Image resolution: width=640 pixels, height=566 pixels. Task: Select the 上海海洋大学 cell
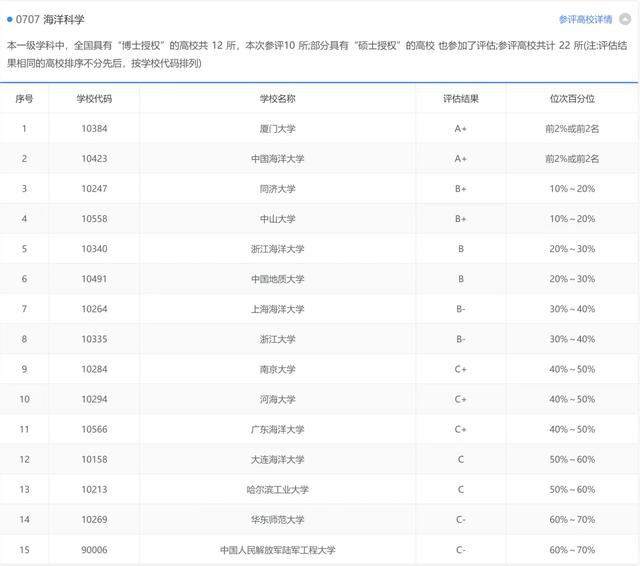(278, 309)
